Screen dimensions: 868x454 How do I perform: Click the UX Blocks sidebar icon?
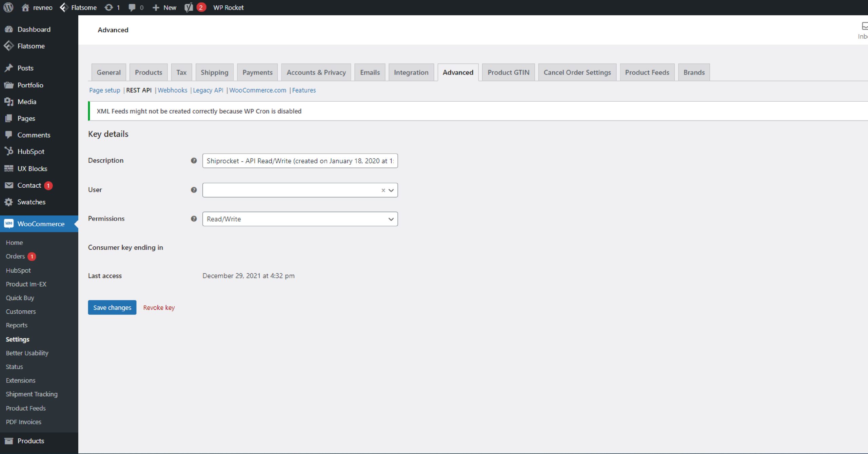coord(9,168)
